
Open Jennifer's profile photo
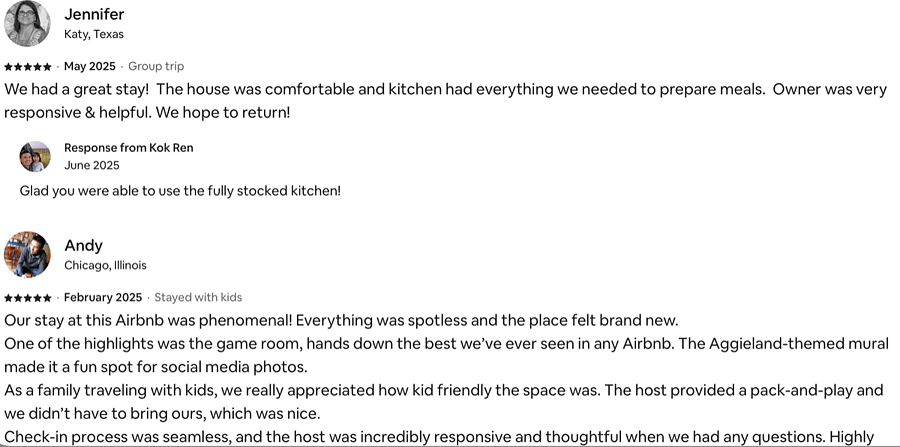(27, 23)
